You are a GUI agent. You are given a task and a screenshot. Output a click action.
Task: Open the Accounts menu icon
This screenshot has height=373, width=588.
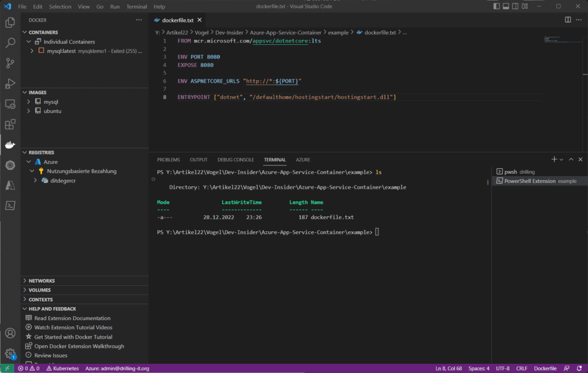click(x=10, y=333)
